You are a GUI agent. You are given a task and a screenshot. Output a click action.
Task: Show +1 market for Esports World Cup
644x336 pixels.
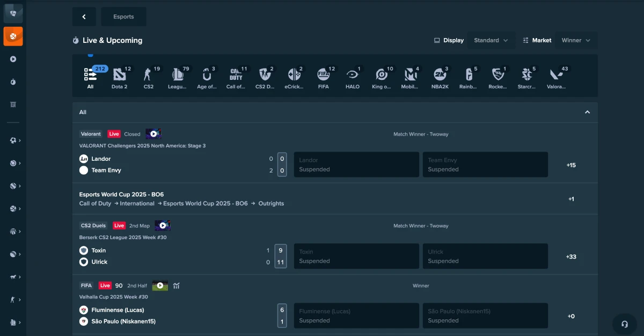point(571,199)
